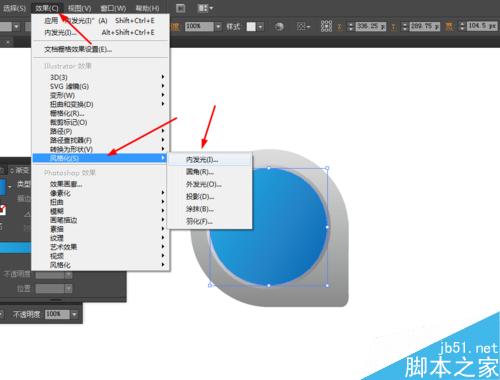Expand the 艺术效果 submenu
This screenshot has height=380, width=500.
click(100, 247)
